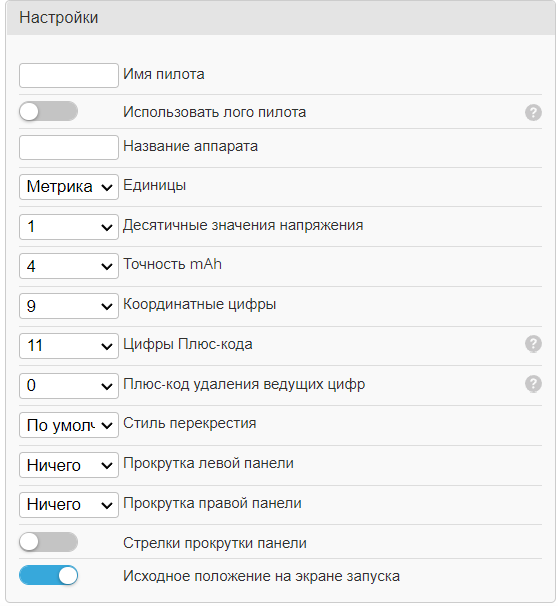
Task: Click the Координатные цифры label
Action: 199,305
